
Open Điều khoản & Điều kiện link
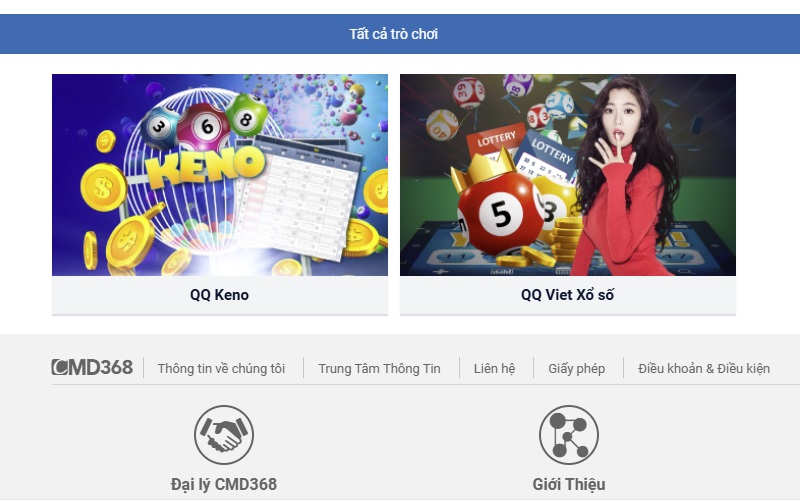click(x=704, y=368)
